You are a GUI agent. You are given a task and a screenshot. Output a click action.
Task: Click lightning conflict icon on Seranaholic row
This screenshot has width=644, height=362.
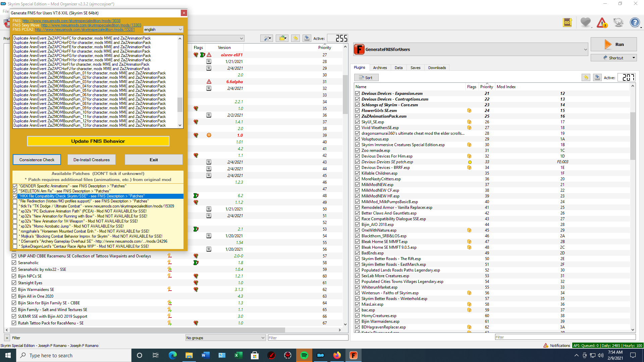point(170,263)
